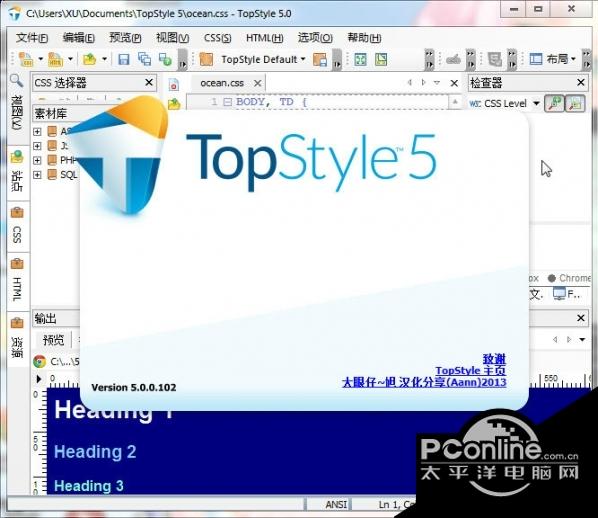
Task: Open the 编辑(E) menu
Action: pos(79,38)
